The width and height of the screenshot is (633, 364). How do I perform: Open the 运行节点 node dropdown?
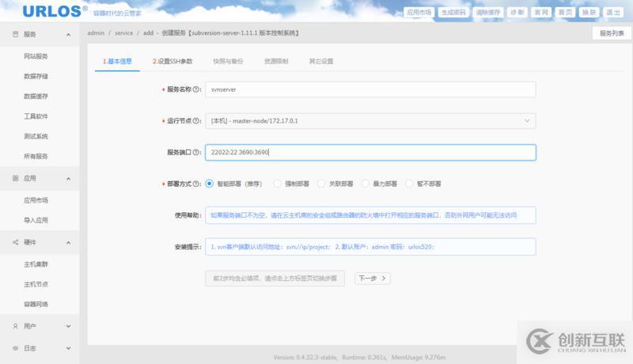pyautogui.click(x=370, y=121)
